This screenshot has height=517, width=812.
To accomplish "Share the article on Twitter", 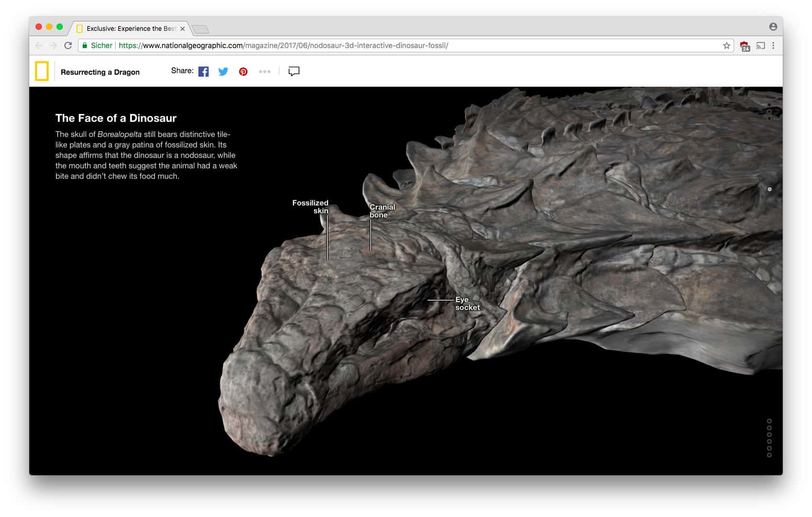I will [x=223, y=72].
